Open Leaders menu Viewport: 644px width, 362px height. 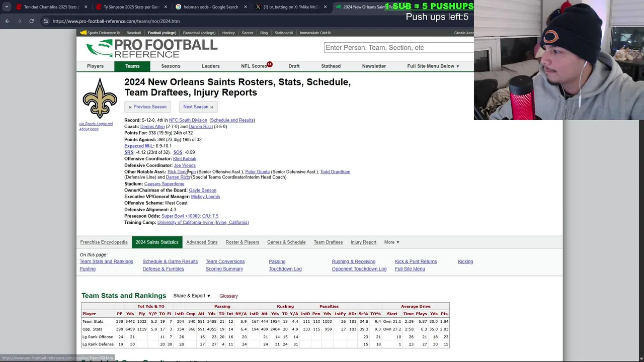pos(210,66)
